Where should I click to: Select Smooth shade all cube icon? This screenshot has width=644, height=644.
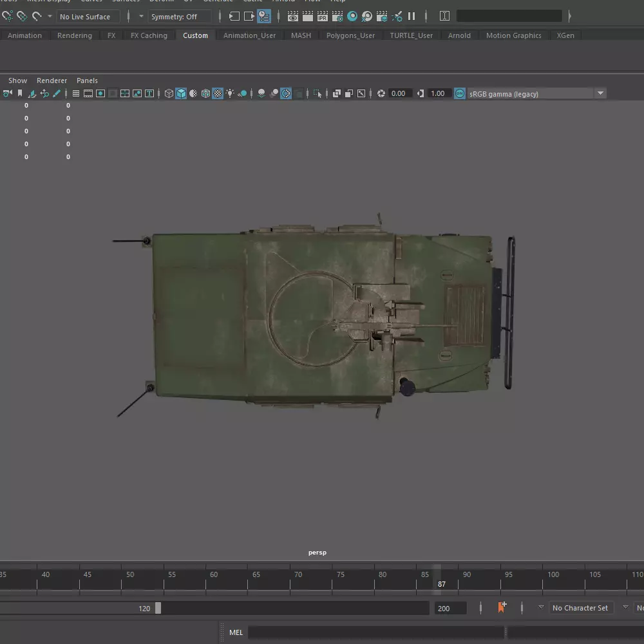coord(181,93)
